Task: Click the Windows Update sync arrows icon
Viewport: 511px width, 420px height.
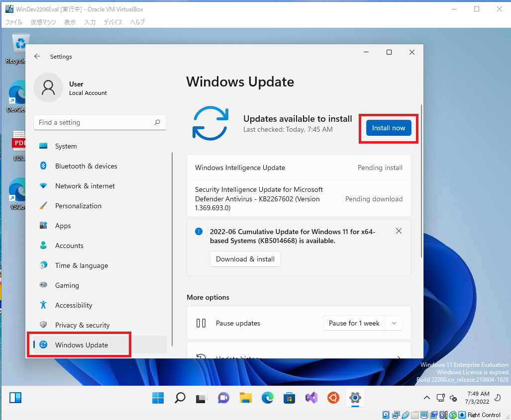Action: (210, 123)
